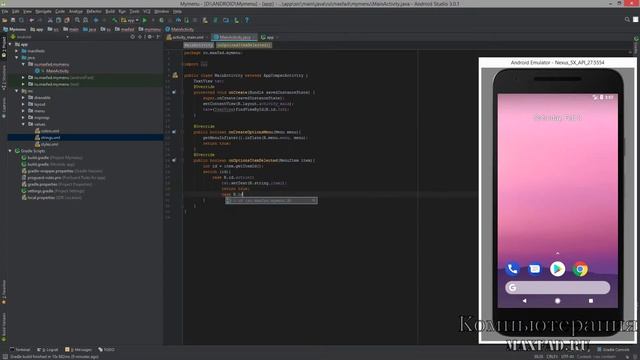Click the Debug app bug icon
Viewport: 640px width, 360px height.
162,20
